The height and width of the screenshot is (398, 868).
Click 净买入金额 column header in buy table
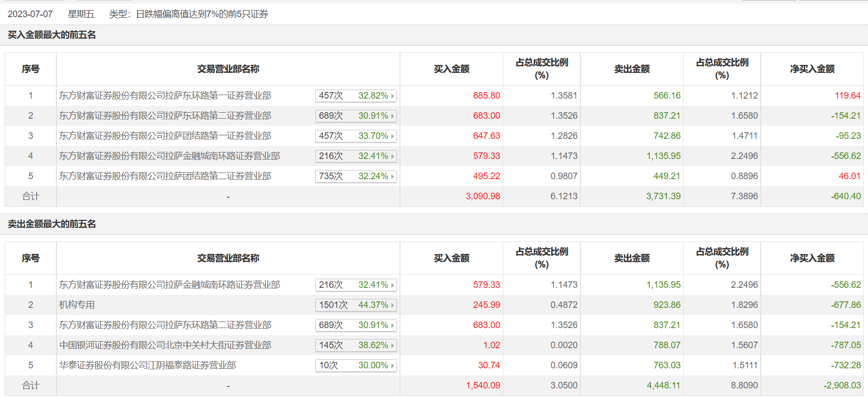[812, 69]
